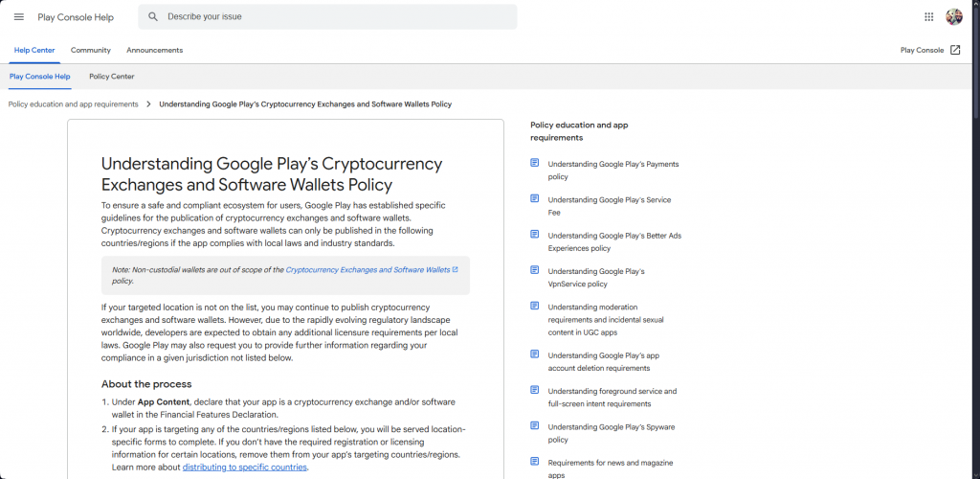Click the About the process heading

tap(146, 384)
